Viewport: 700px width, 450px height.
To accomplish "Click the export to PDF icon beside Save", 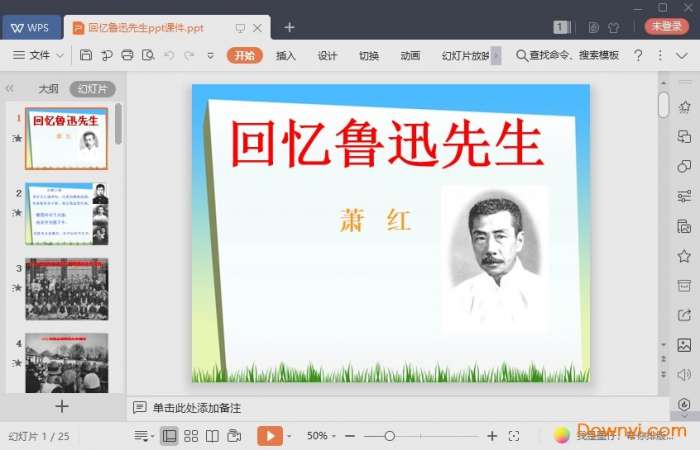I will pyautogui.click(x=107, y=55).
